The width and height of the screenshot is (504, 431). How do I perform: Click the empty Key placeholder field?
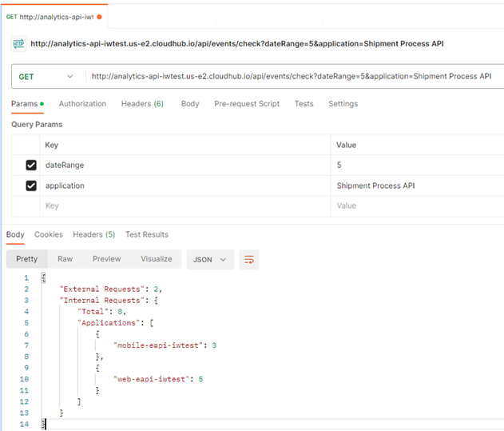(x=185, y=206)
